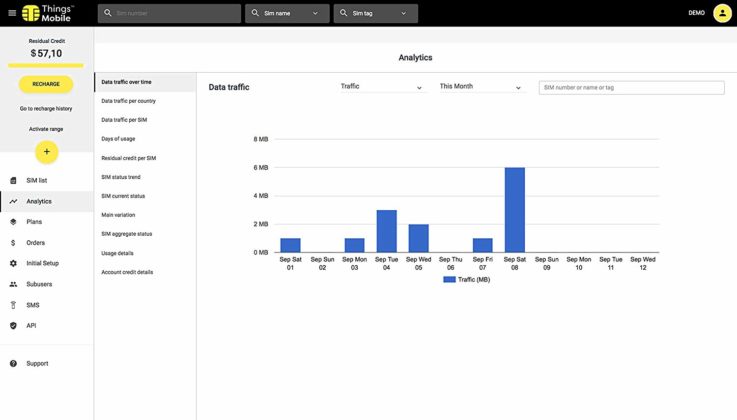Image resolution: width=737 pixels, height=420 pixels.
Task: Open the Sim name dropdown
Action: point(287,14)
